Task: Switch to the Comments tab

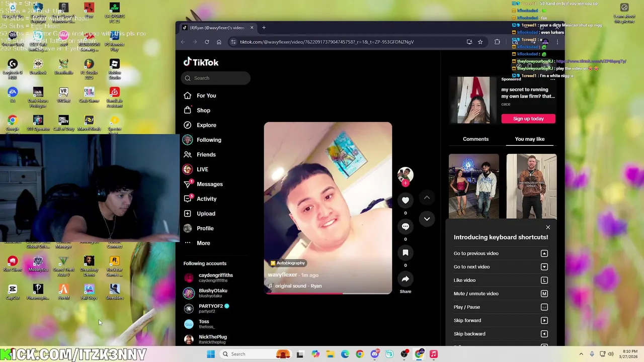Action: click(x=475, y=139)
